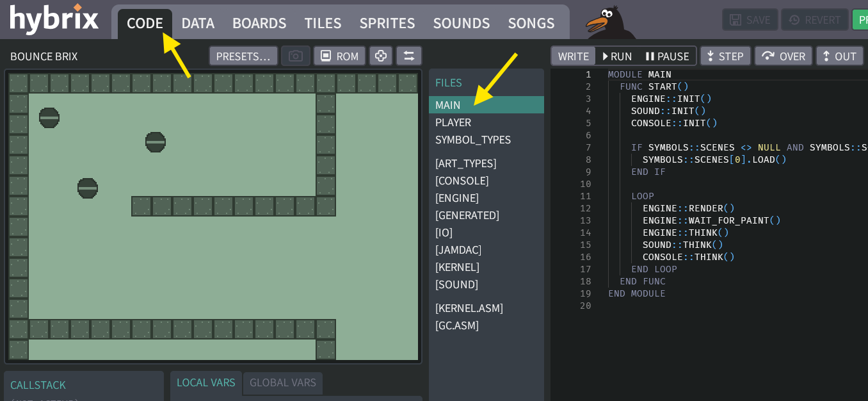Pause the running program
This screenshot has height=401, width=868.
[666, 56]
